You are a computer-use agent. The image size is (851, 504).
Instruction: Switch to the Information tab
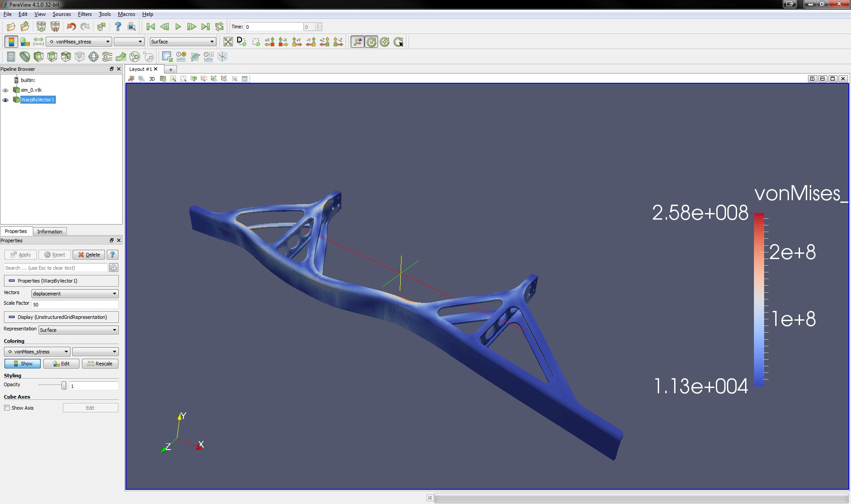50,232
